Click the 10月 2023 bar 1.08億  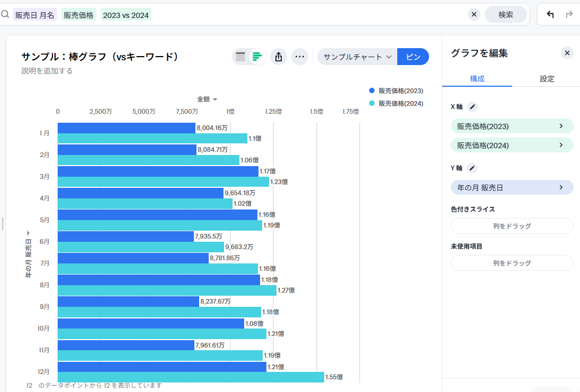tap(151, 324)
